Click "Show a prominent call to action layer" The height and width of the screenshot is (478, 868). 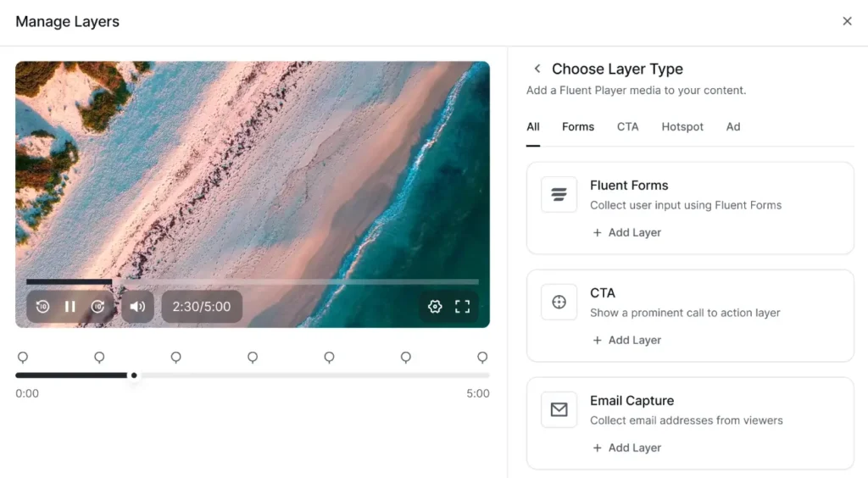pyautogui.click(x=685, y=313)
